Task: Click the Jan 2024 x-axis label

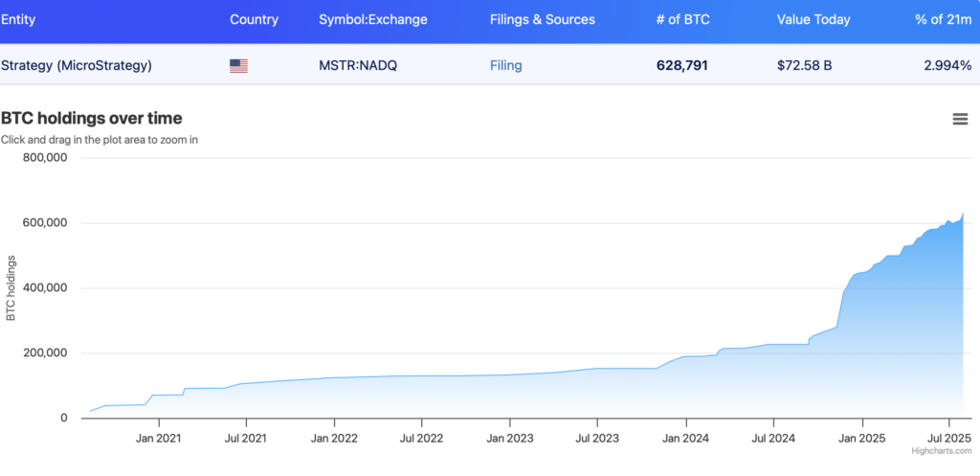Action: click(x=686, y=438)
